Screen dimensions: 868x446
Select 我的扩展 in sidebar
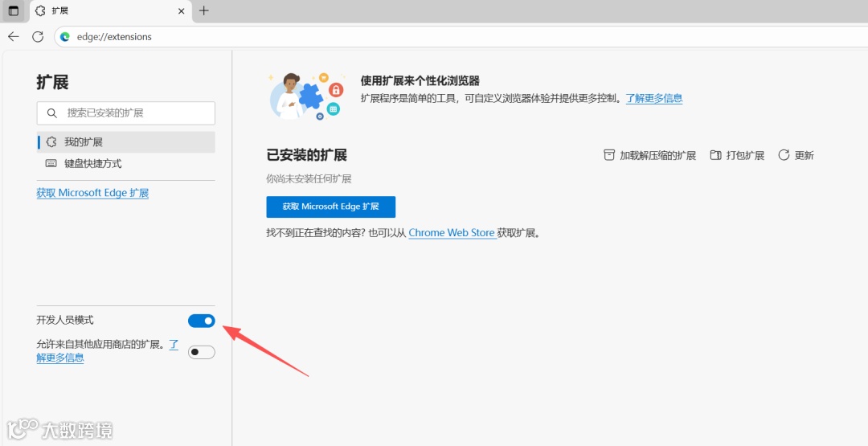[x=125, y=142]
